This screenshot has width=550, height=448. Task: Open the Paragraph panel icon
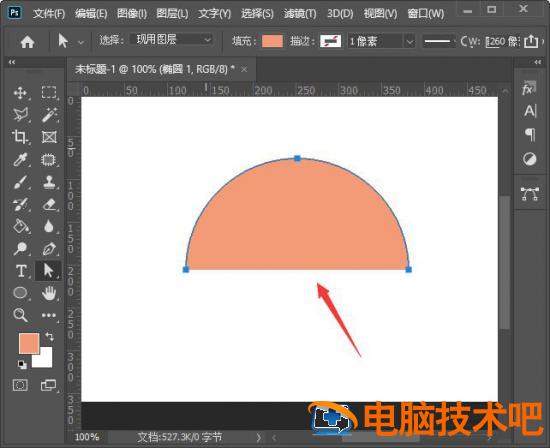point(530,134)
